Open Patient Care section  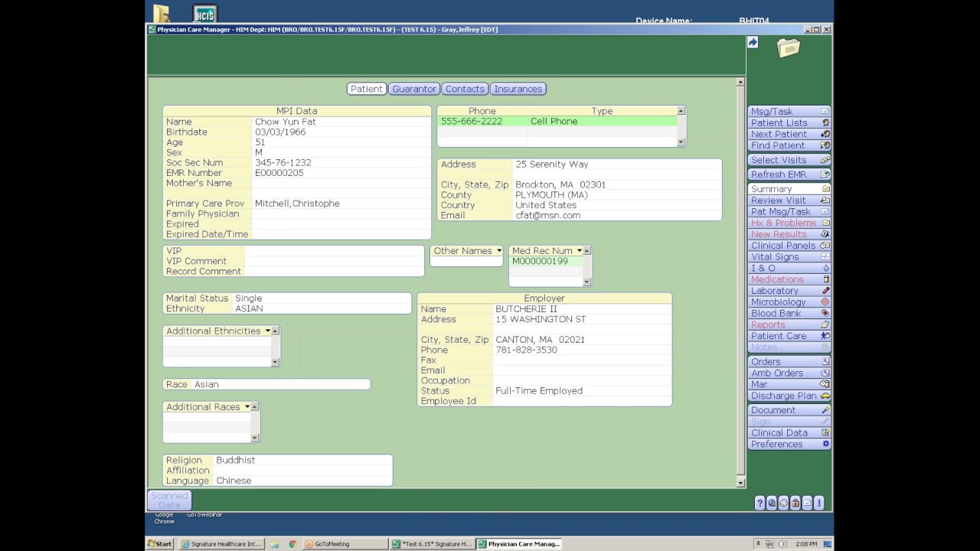[789, 336]
